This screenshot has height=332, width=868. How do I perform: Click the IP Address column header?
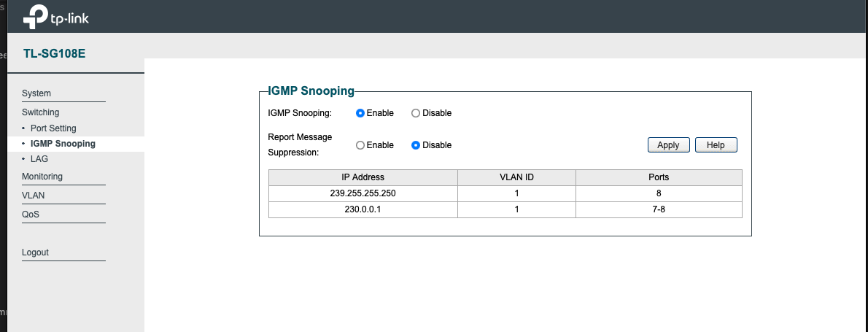(x=363, y=177)
